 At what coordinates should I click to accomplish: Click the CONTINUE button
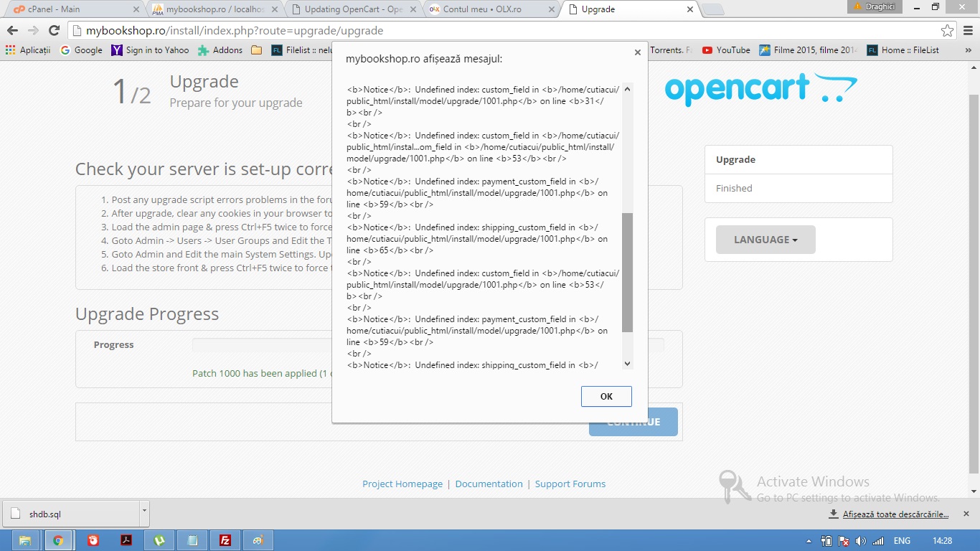pyautogui.click(x=633, y=422)
